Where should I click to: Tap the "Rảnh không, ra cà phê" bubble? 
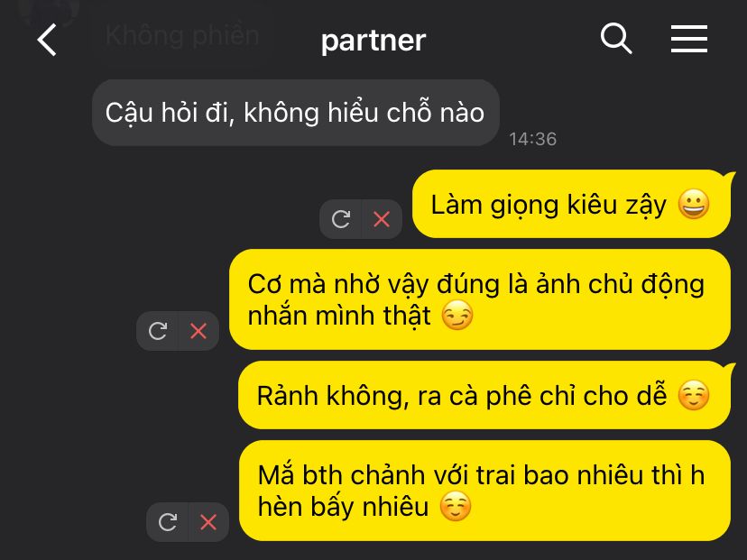tap(484, 395)
